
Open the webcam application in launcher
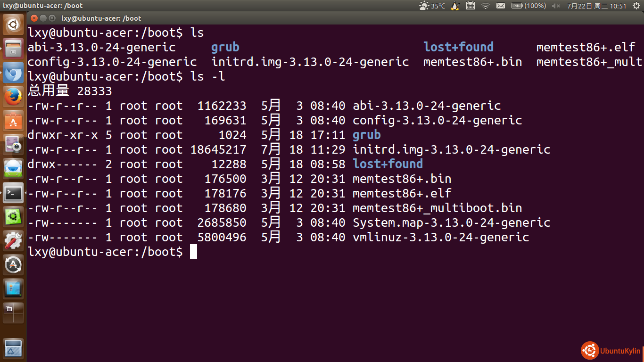[x=13, y=145]
